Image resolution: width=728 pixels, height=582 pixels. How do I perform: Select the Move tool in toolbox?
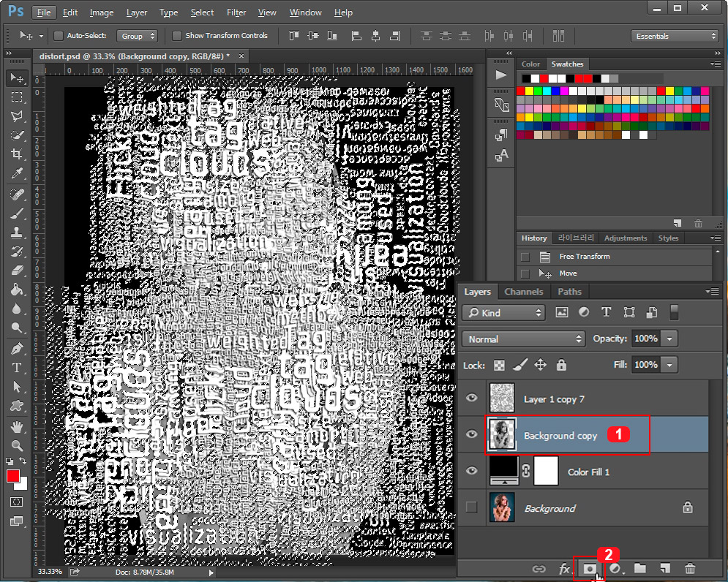pos(17,78)
